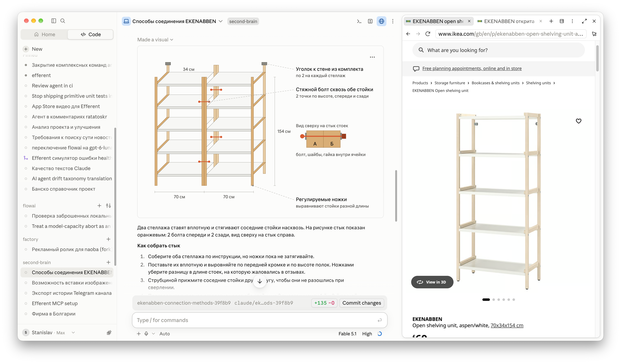Viewport: 621px width, 364px height.
Task: Open settings icon next to Stanislav
Action: pos(109,333)
